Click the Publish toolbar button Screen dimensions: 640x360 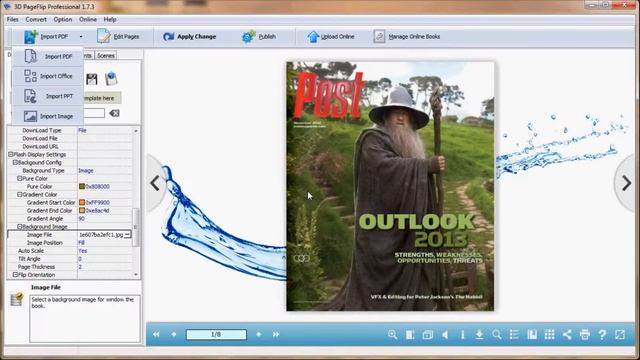pos(259,37)
